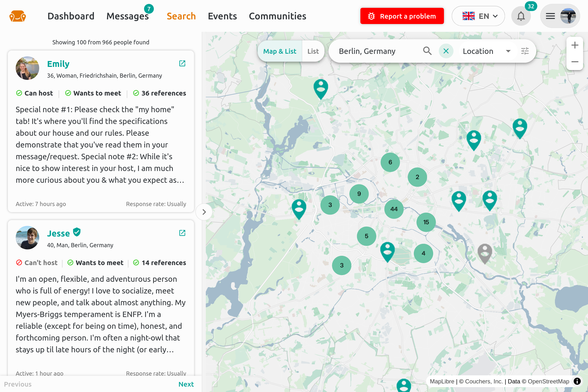Screen dimensions: 588x392
Task: Zoom out the map with minus
Action: tap(575, 61)
